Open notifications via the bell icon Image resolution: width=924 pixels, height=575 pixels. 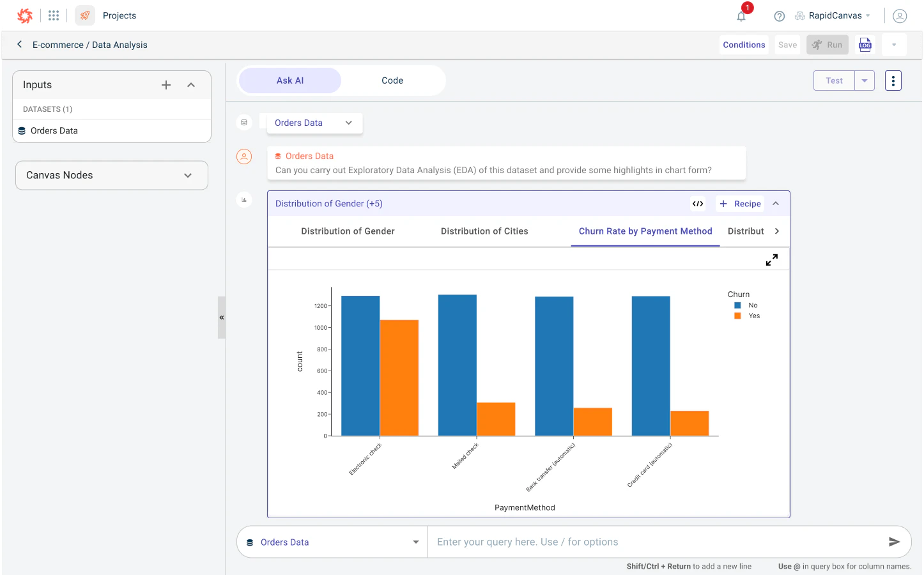click(x=741, y=15)
